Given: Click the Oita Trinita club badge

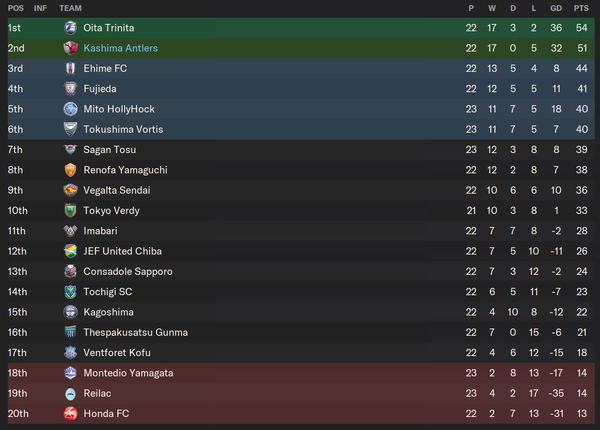Looking at the screenshot, I should click(x=70, y=28).
